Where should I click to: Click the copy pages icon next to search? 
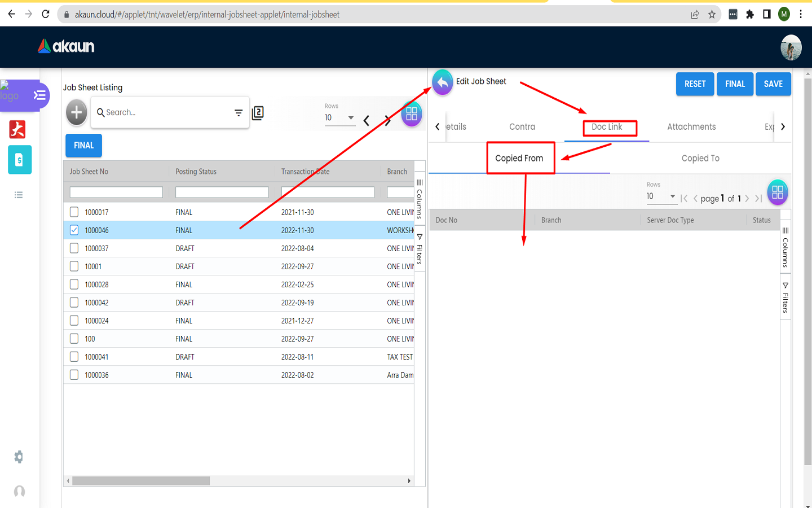pyautogui.click(x=258, y=113)
